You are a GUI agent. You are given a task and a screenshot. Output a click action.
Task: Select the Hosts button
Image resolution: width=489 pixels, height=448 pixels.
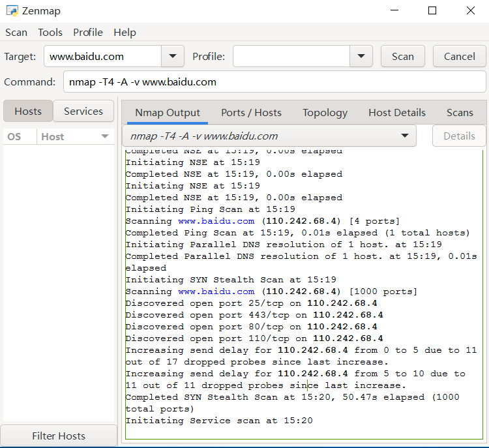tap(28, 111)
